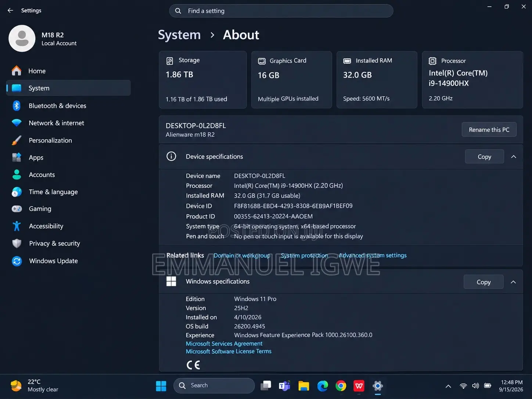Open the System protection link
Screen dimensions: 532x399
click(304, 255)
